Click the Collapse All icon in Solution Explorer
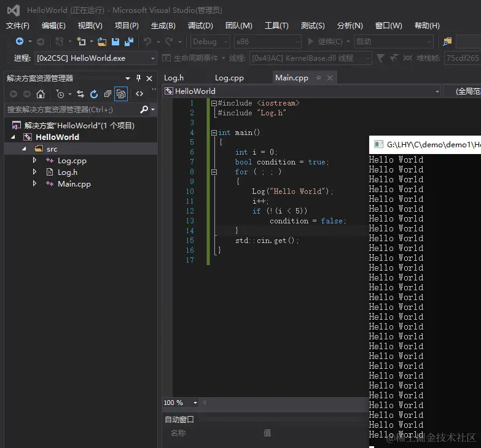 pos(108,94)
